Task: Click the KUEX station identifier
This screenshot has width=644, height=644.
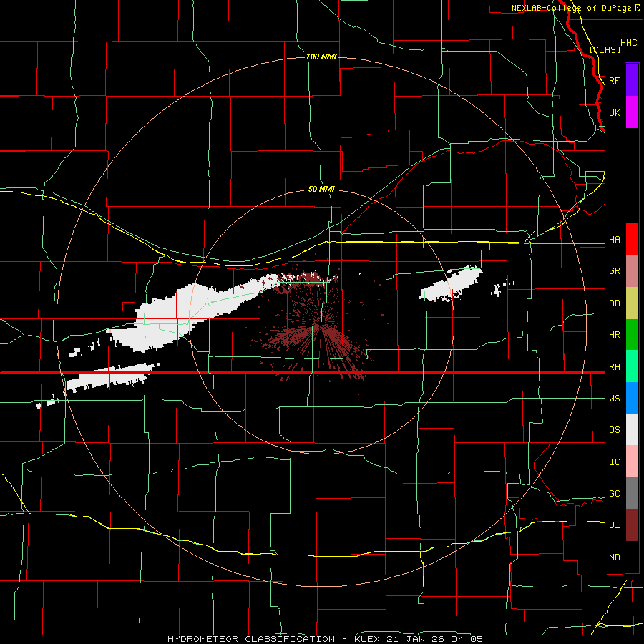Action: [367, 639]
